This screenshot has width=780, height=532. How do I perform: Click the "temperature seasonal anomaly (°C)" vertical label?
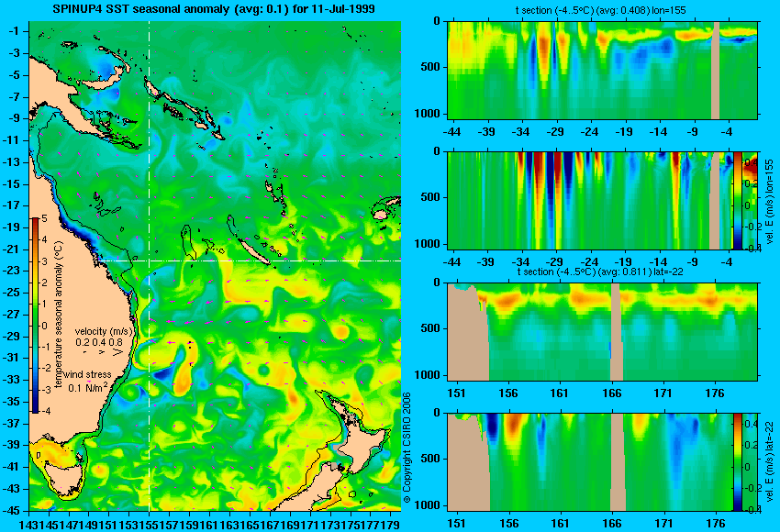coord(59,315)
